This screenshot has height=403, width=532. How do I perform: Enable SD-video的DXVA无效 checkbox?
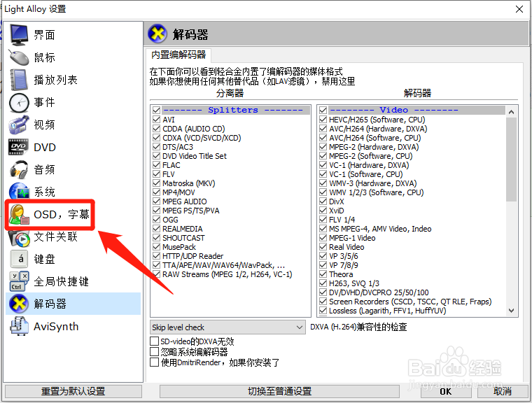tap(155, 341)
